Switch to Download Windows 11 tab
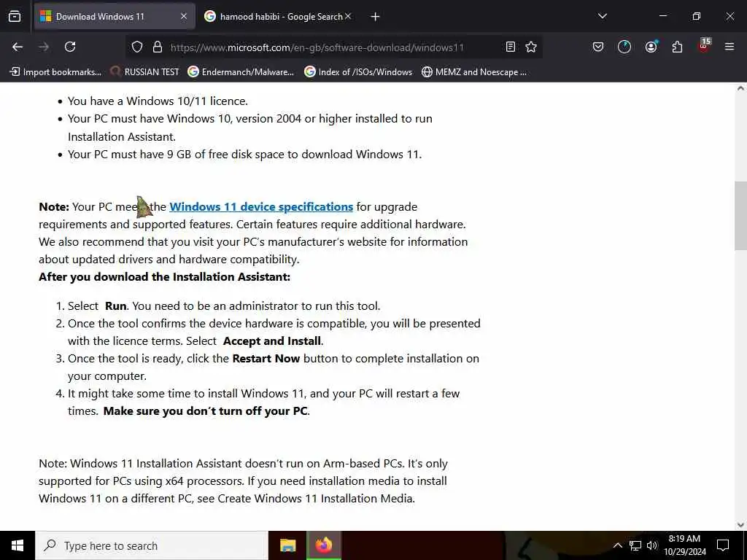This screenshot has width=747, height=560. [115, 16]
